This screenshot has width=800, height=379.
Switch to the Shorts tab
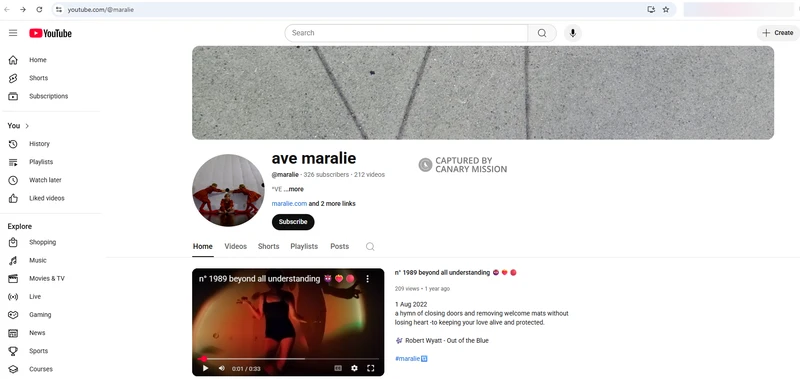(x=268, y=246)
